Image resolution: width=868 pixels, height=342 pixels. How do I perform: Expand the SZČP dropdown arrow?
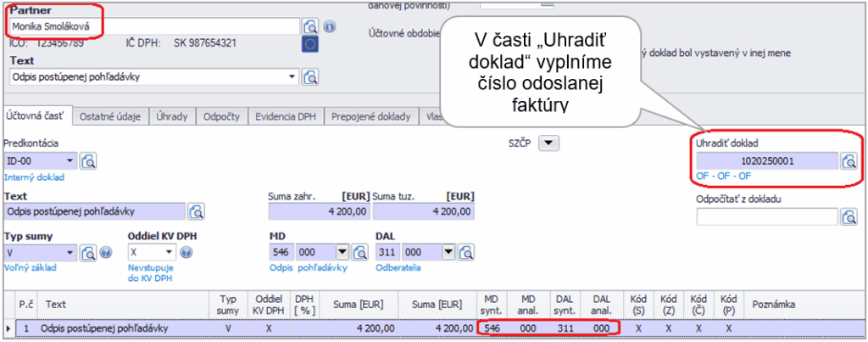(549, 143)
